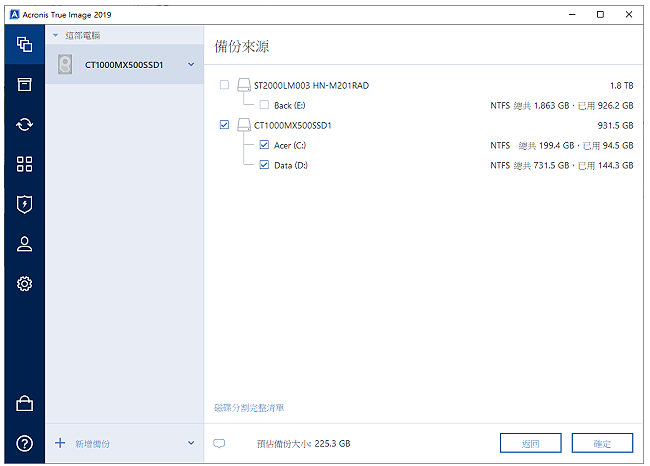Minimize the Acronis True Image window

572,15
